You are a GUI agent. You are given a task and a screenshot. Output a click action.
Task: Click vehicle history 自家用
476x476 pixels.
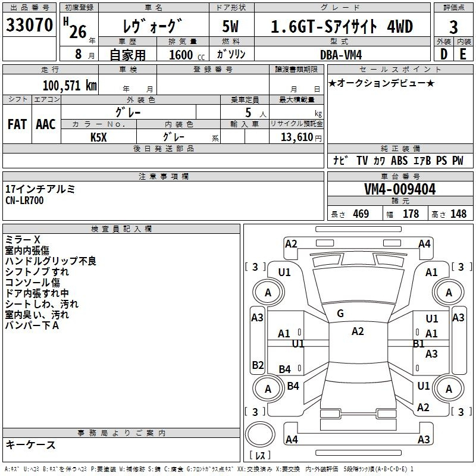point(127,55)
